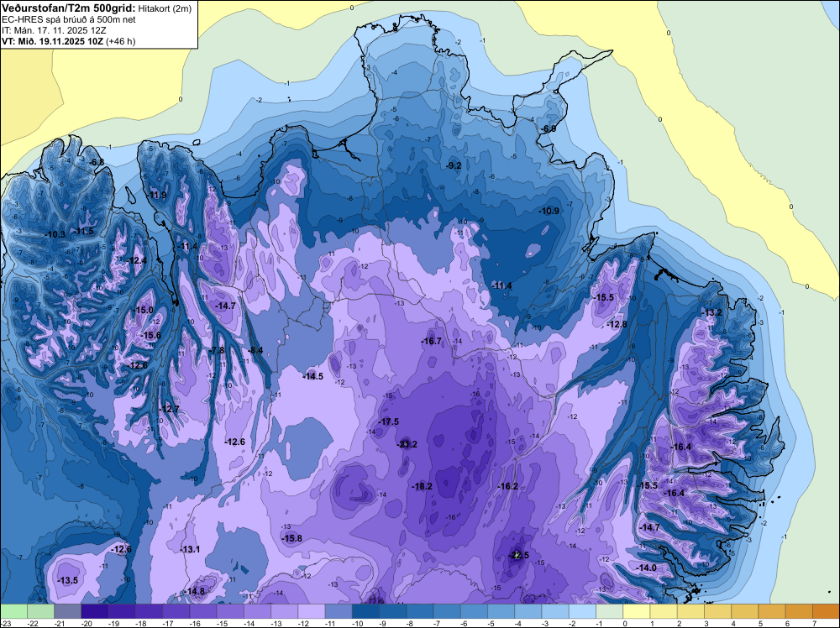Viewport: 840px width, 628px height.
Task: Click the 'Hitakort (2m)' label
Action: 163,8
